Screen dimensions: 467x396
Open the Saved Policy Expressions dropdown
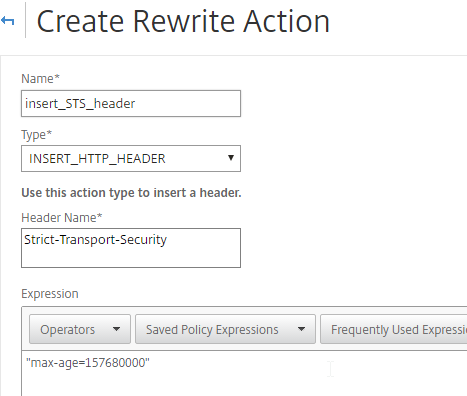click(225, 329)
